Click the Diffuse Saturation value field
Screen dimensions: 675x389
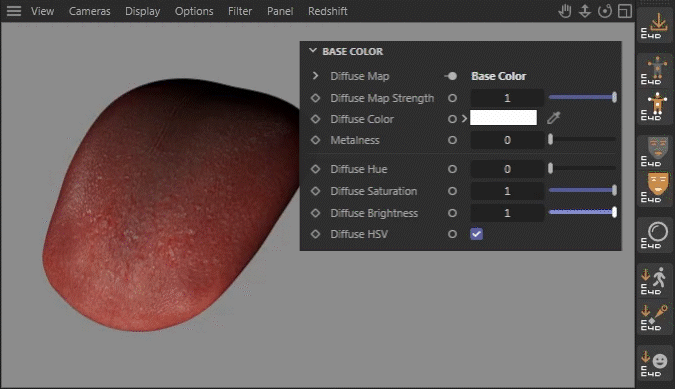coord(507,191)
